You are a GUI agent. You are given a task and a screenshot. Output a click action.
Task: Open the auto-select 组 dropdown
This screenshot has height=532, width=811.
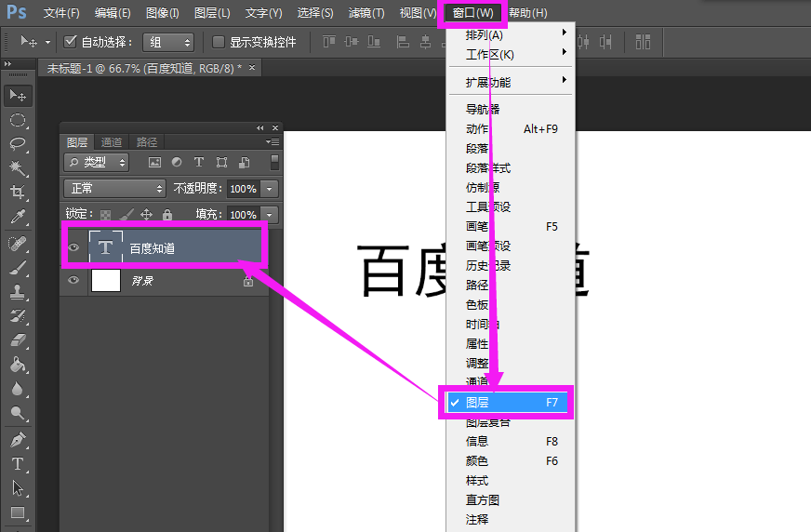tap(168, 42)
